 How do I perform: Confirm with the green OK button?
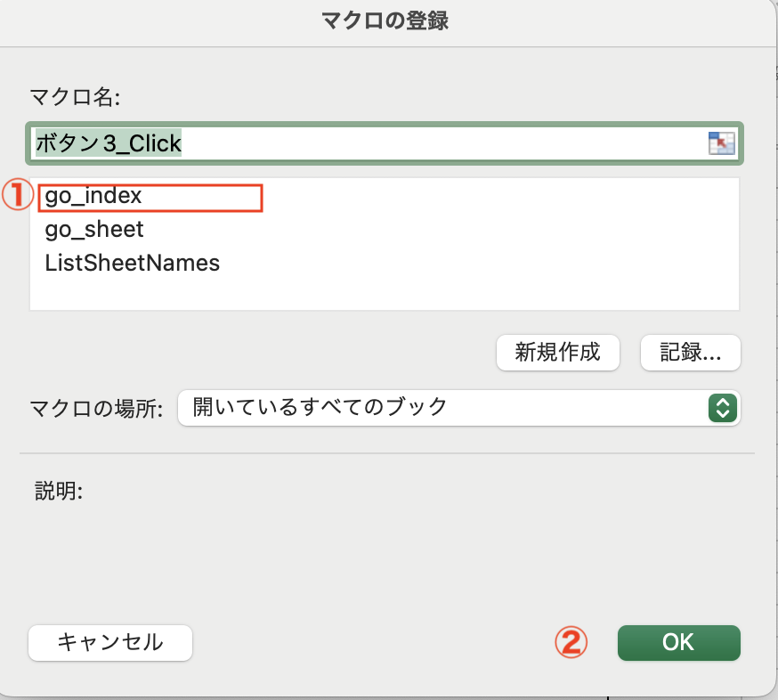point(679,642)
